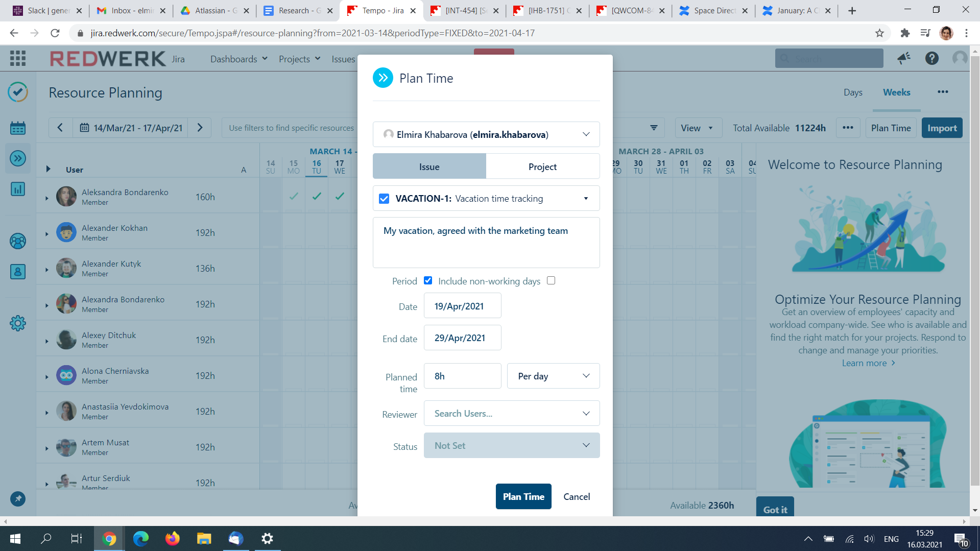Switch to Days view tab
Image resolution: width=980 pixels, height=551 pixels.
(x=853, y=92)
